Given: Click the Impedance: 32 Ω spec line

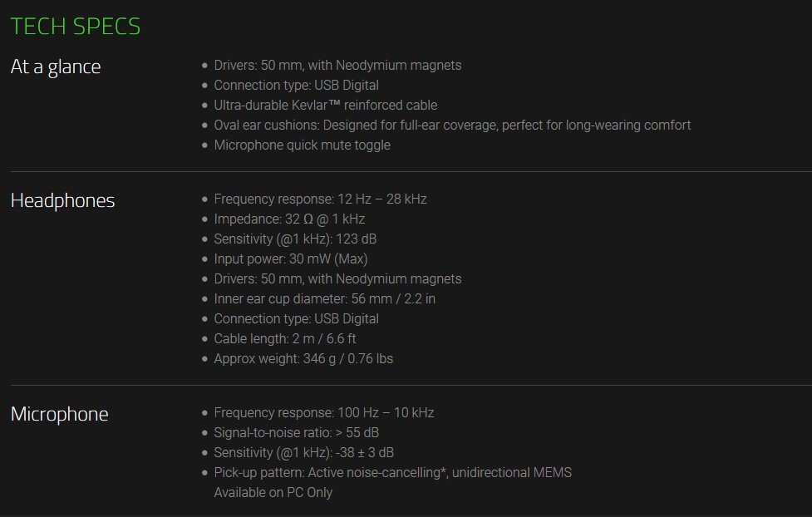Looking at the screenshot, I should (x=289, y=219).
